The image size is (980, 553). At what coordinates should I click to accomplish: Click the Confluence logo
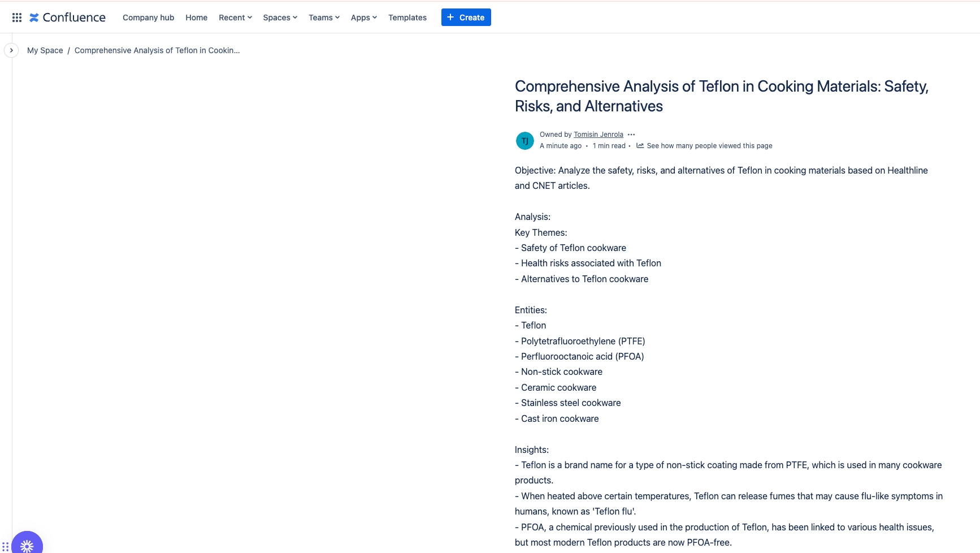68,18
